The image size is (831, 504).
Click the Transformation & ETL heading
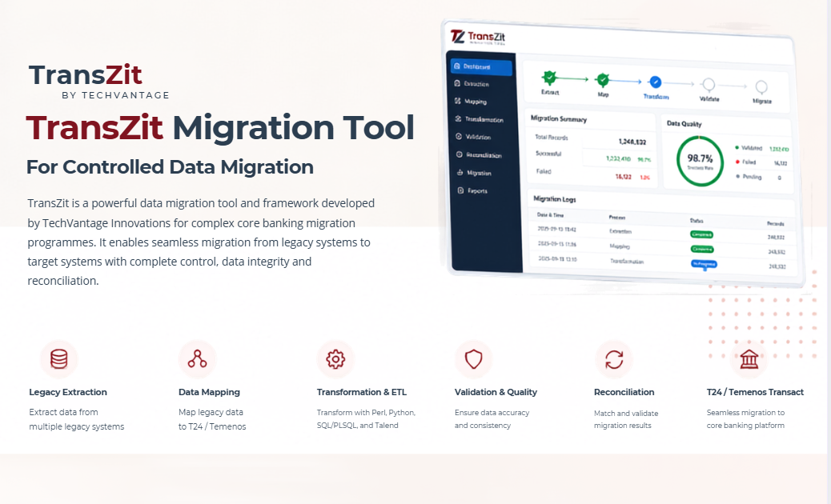click(x=361, y=392)
